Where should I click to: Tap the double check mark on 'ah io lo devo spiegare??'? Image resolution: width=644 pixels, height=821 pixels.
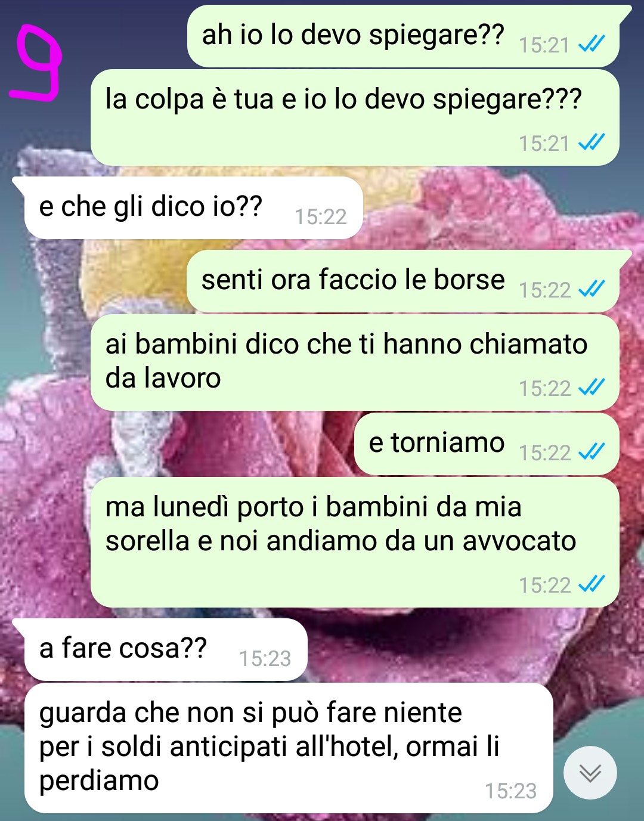click(592, 44)
